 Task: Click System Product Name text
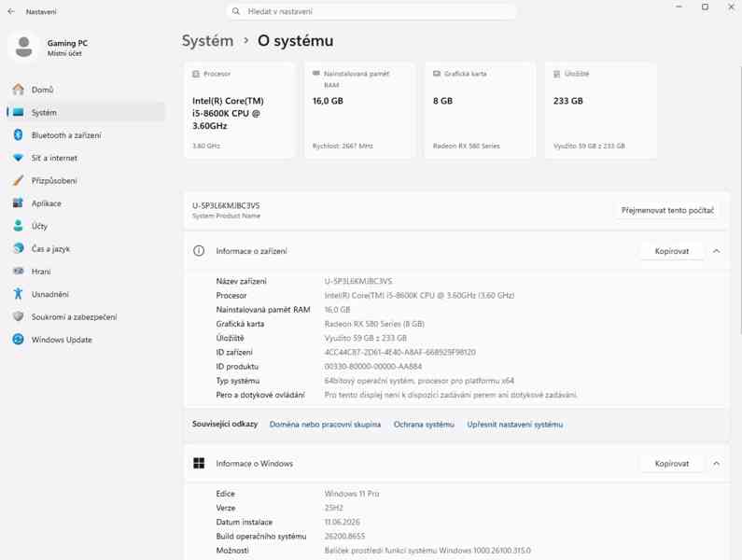[226, 216]
